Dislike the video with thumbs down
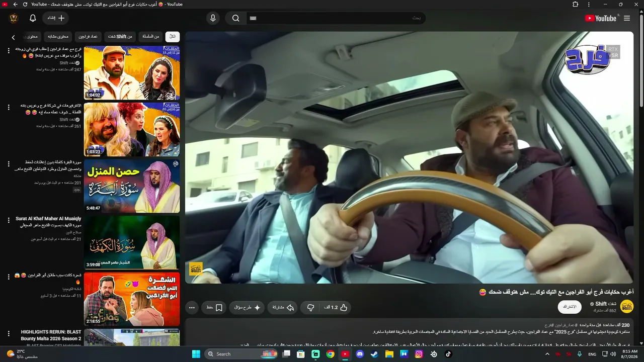This screenshot has width=644, height=362. 311,307
